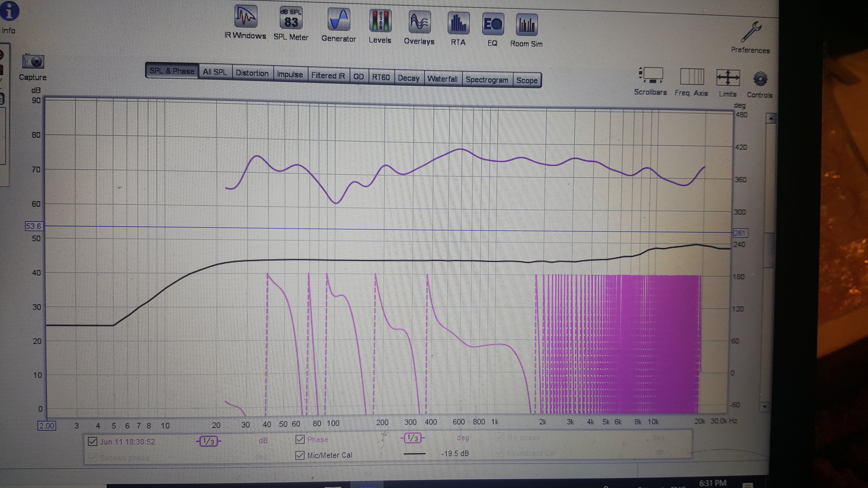Image resolution: width=868 pixels, height=488 pixels.
Task: Click the 2.00 frequency axis start field
Action: point(47,426)
